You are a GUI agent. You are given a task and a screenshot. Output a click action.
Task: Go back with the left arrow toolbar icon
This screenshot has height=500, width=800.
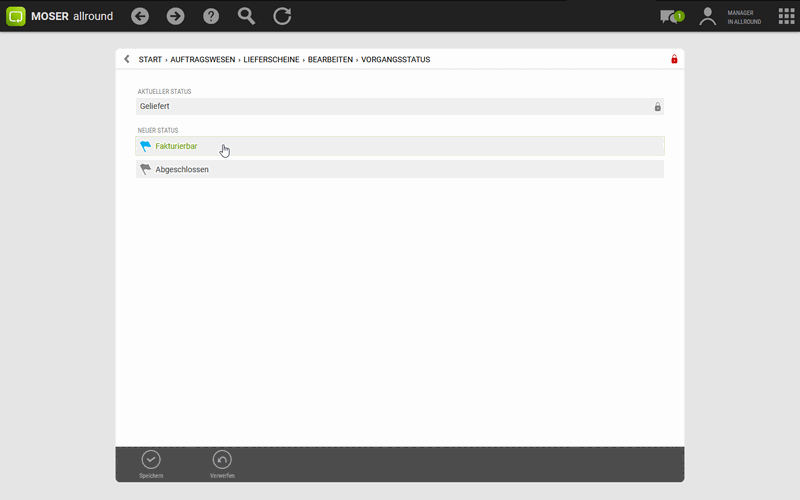[x=140, y=16]
